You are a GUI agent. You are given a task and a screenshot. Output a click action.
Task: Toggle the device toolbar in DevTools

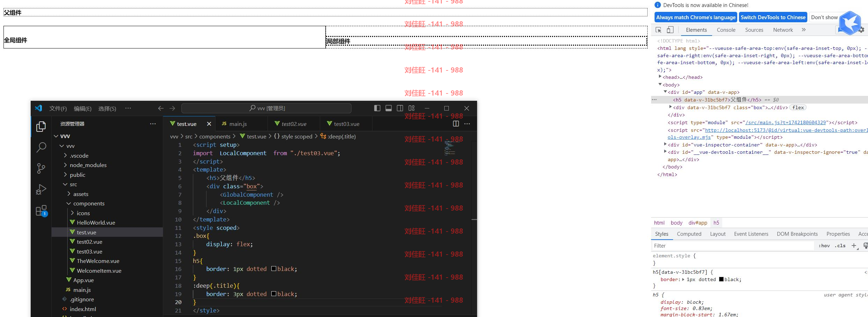[x=670, y=30]
